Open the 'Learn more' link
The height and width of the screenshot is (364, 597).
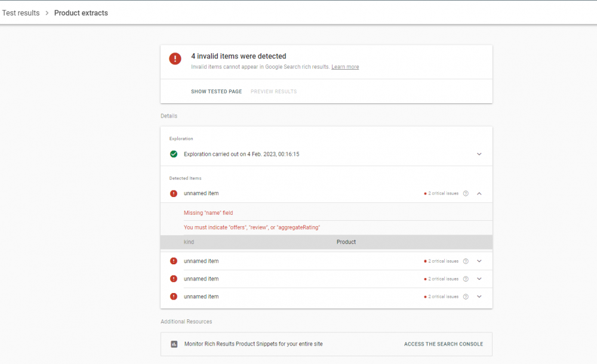(345, 67)
